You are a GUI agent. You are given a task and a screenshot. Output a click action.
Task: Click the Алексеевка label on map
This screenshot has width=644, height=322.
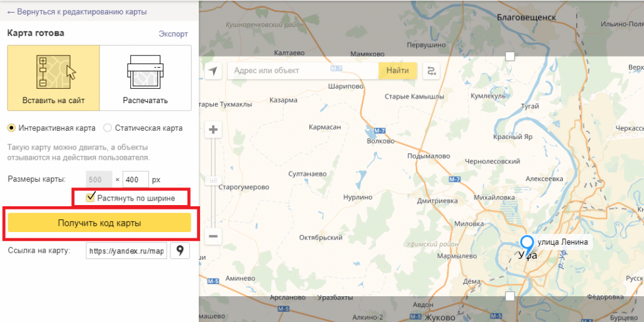(544, 179)
